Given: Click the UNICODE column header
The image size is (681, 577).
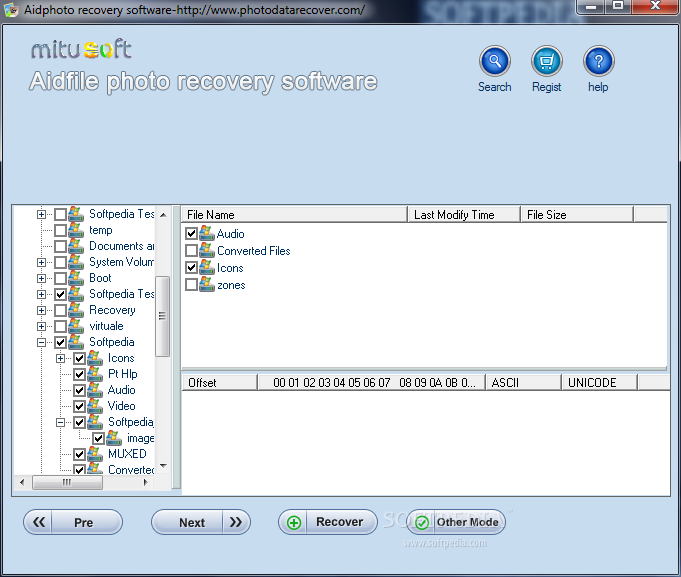Looking at the screenshot, I should [x=599, y=382].
